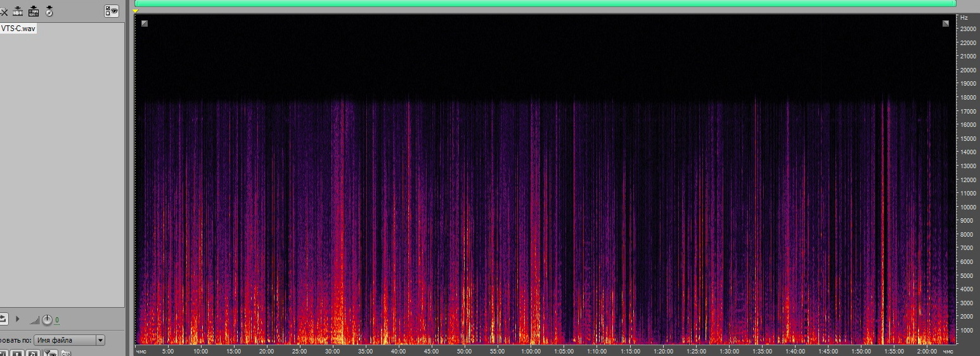The width and height of the screenshot is (980, 356).
Task: Click 18000 on the frequency scale
Action: click(x=967, y=98)
